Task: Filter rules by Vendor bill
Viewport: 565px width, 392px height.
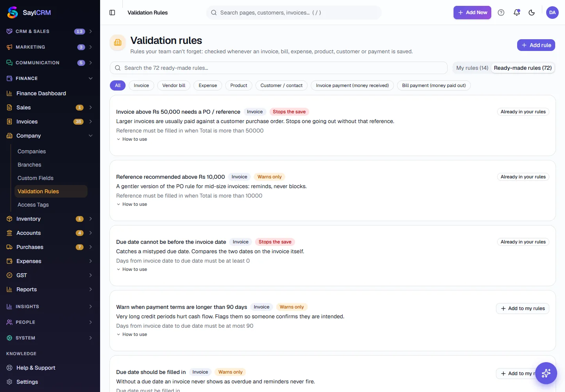Action: click(174, 85)
